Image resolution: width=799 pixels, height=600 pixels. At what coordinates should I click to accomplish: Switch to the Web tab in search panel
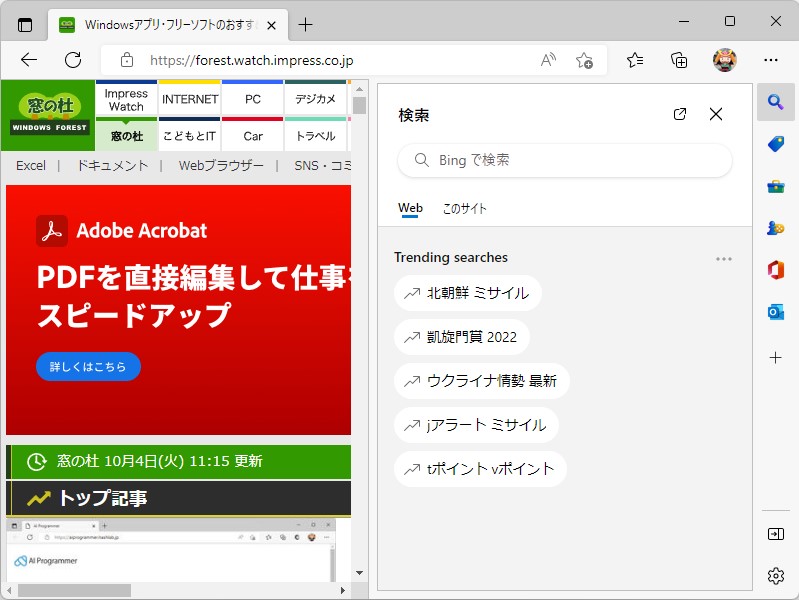point(410,208)
